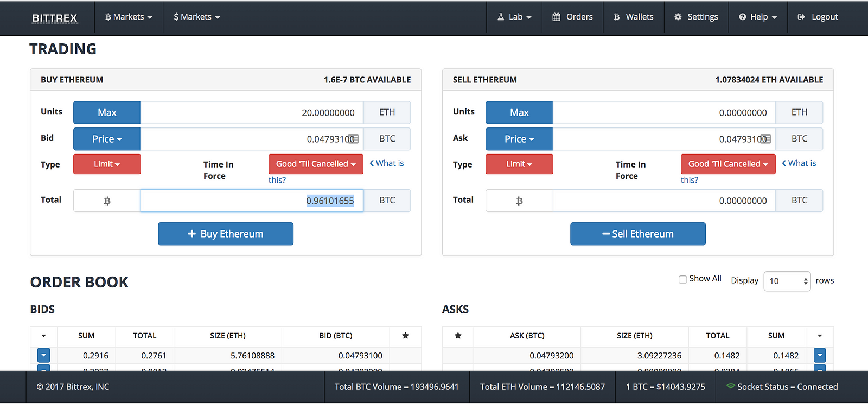The image size is (868, 404).
Task: Open the Help dropdown menu
Action: click(x=758, y=17)
